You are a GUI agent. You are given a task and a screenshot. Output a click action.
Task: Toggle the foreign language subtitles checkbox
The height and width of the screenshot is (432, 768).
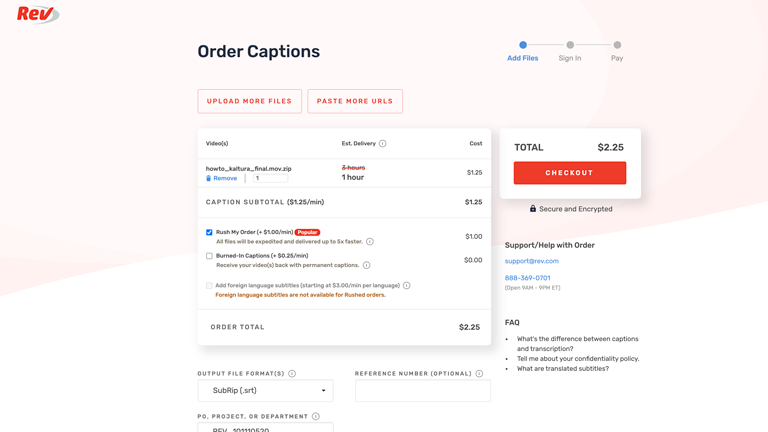(209, 286)
